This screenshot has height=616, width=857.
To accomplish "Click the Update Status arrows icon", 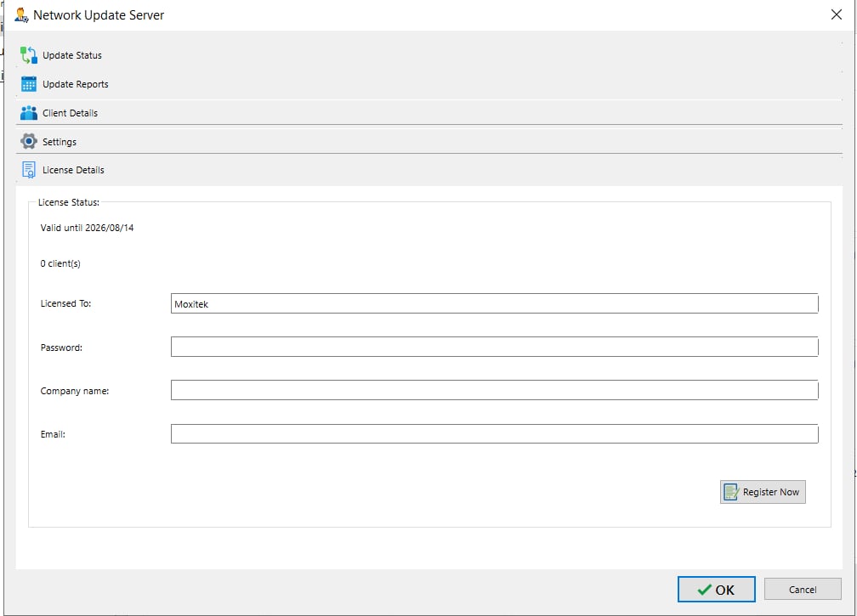I will [x=29, y=55].
